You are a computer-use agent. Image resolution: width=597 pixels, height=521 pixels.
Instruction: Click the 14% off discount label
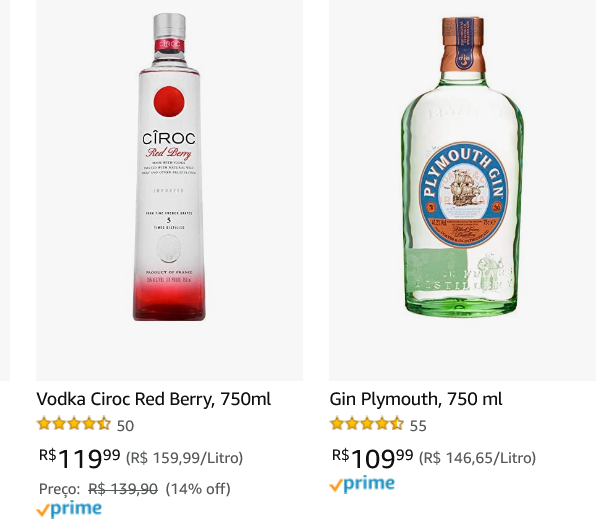[198, 489]
